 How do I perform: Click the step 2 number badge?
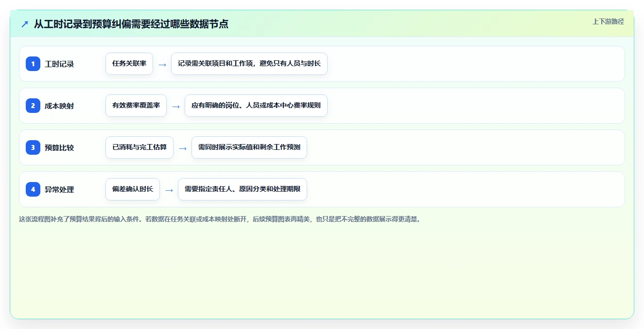point(33,106)
